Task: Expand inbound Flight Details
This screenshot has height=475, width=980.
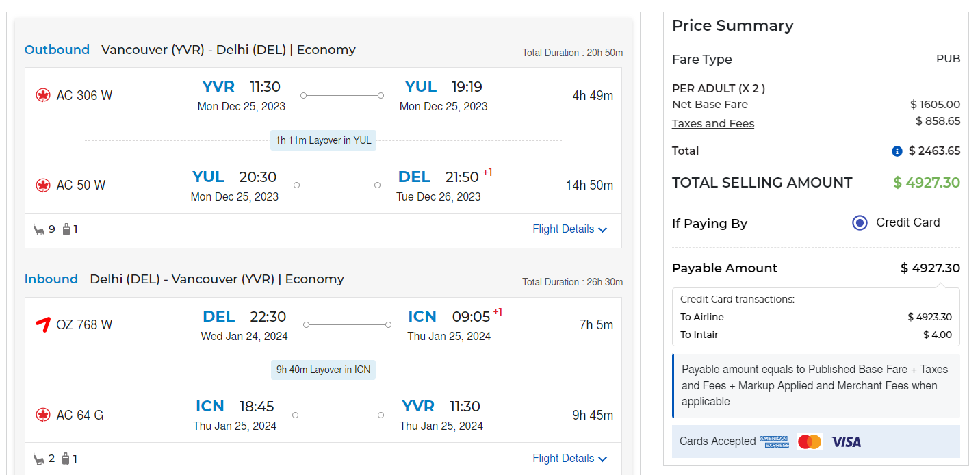Action: click(x=569, y=459)
